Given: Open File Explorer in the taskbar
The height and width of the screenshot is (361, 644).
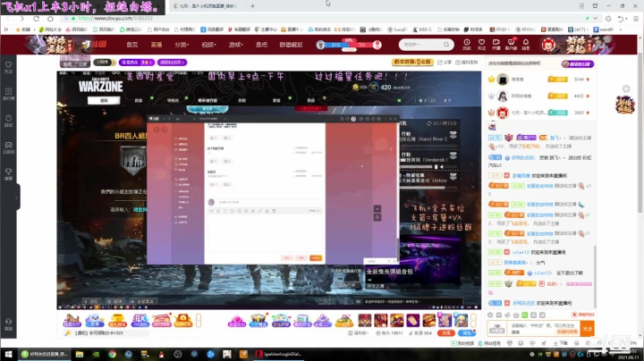Looking at the screenshot, I should [x=80, y=354].
